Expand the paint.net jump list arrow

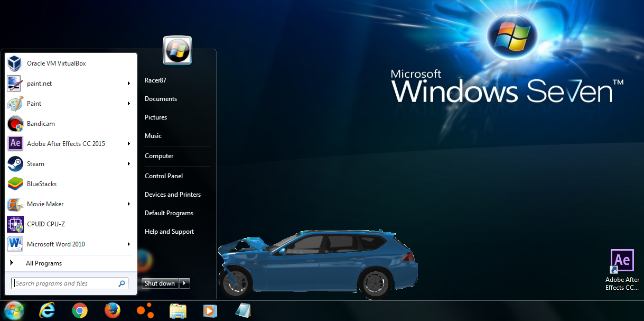128,84
